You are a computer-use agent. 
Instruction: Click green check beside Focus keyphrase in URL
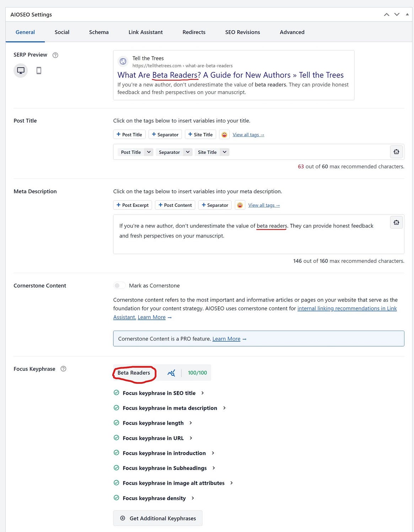[x=116, y=438]
